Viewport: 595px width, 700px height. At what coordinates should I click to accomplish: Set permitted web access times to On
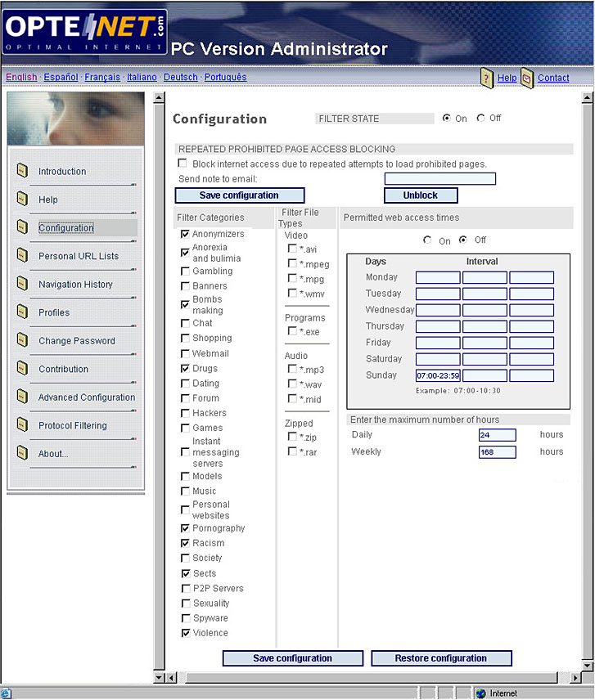coord(427,240)
